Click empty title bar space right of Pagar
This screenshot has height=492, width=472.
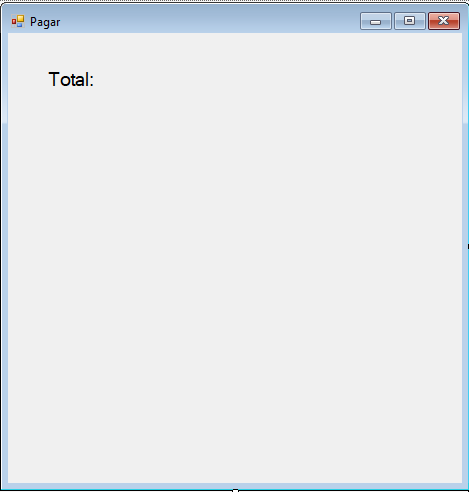(210, 21)
